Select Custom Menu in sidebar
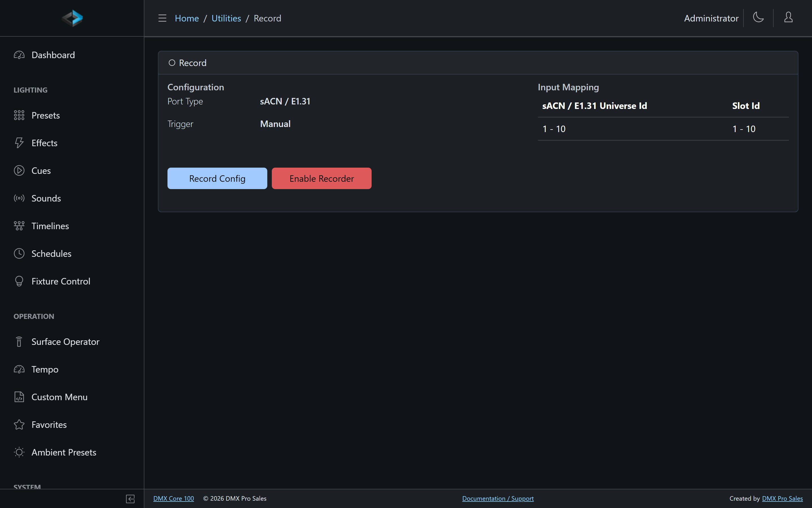 (72, 397)
